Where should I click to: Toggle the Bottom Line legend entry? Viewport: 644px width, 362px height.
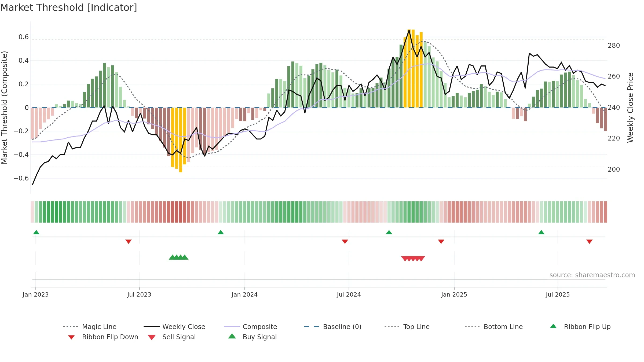[x=494, y=327]
